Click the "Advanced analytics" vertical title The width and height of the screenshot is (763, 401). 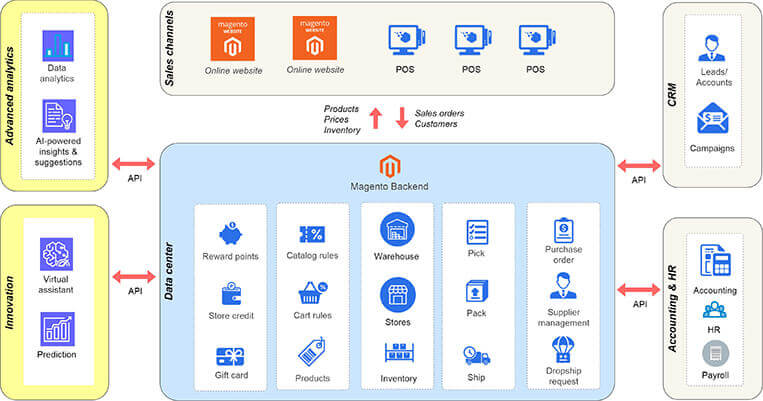pos(10,96)
